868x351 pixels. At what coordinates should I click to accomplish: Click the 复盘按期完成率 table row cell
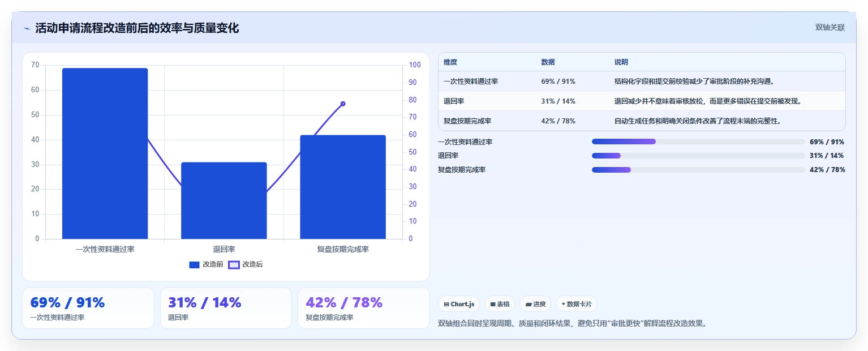click(x=467, y=121)
